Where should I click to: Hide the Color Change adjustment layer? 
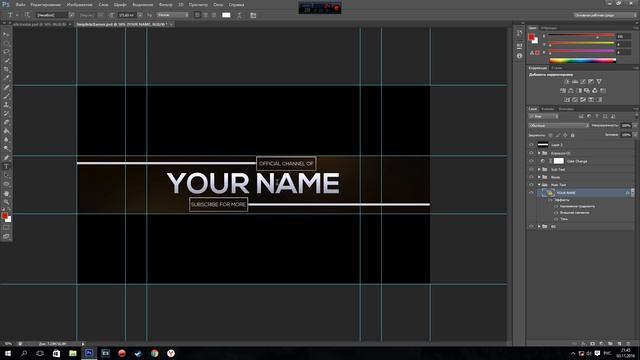tap(531, 161)
